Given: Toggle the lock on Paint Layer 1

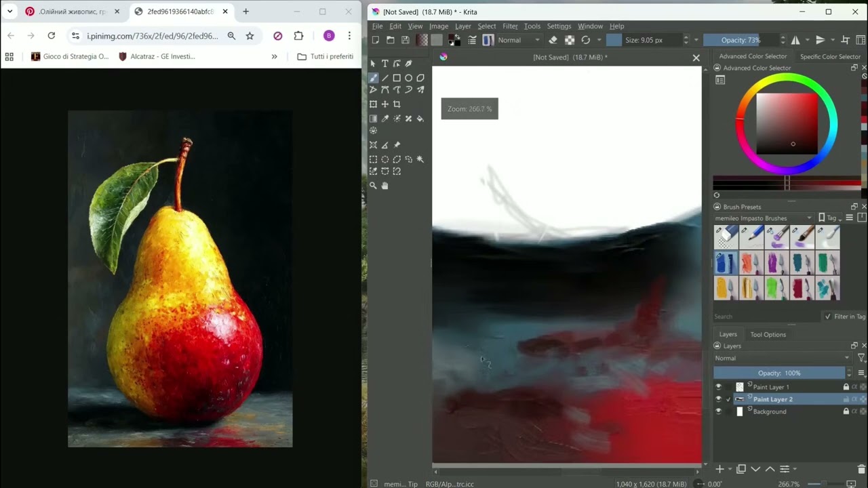Looking at the screenshot, I should tap(846, 387).
